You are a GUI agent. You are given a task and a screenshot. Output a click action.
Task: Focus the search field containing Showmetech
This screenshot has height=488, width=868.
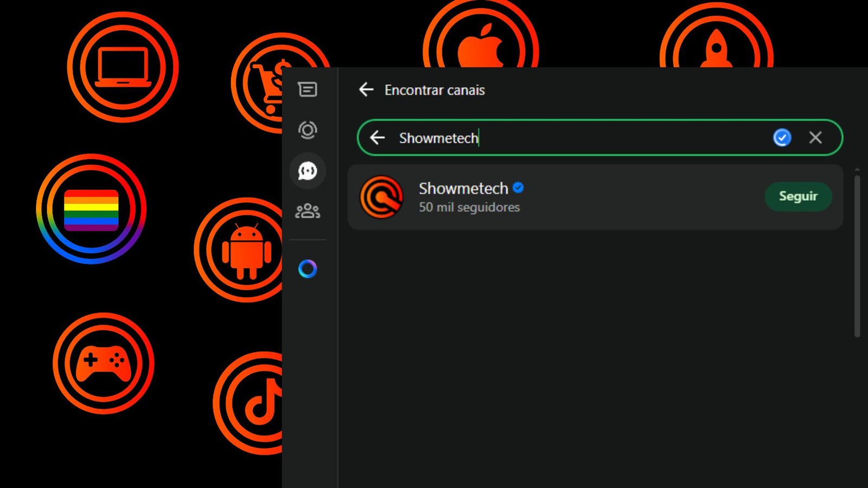[x=570, y=138]
